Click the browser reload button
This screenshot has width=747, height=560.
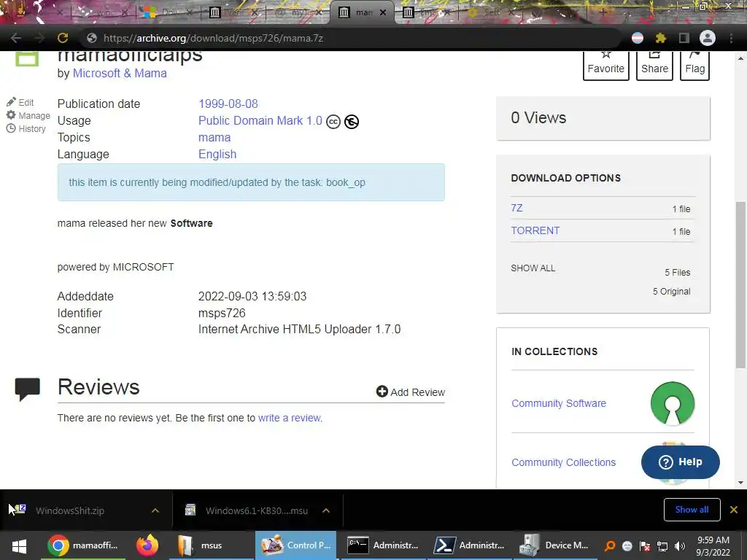coord(63,38)
